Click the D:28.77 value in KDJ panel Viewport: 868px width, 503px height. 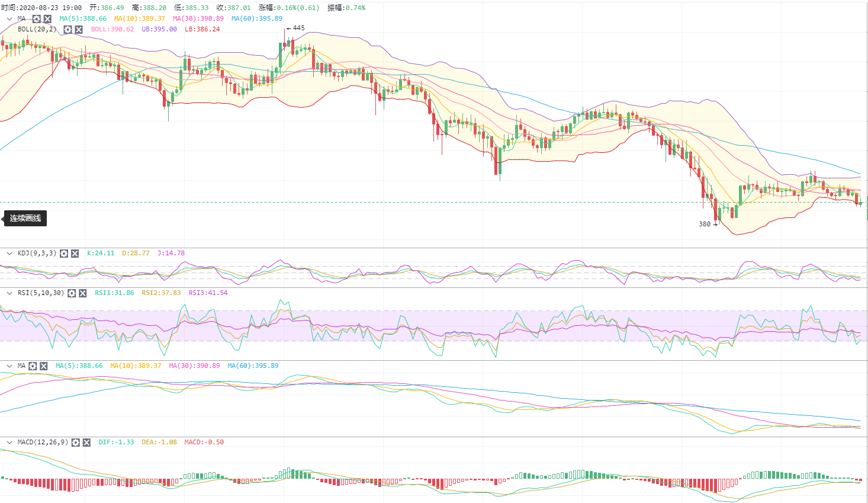tap(136, 254)
